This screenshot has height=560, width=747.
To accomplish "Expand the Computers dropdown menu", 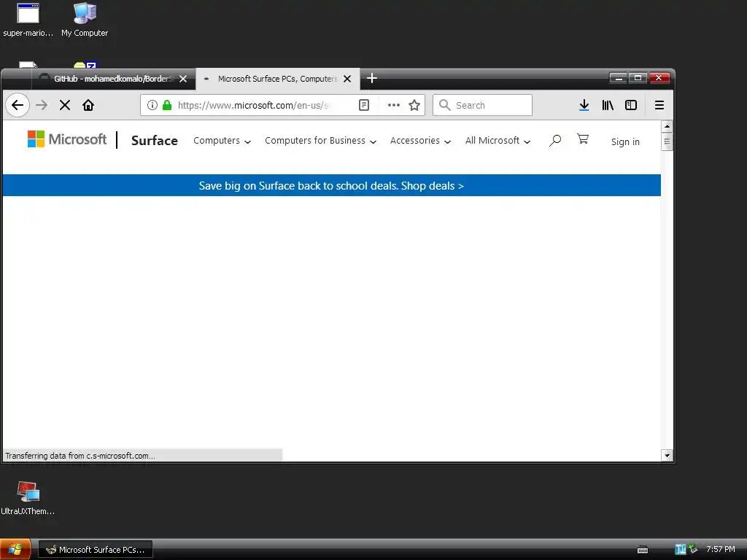I will point(222,141).
